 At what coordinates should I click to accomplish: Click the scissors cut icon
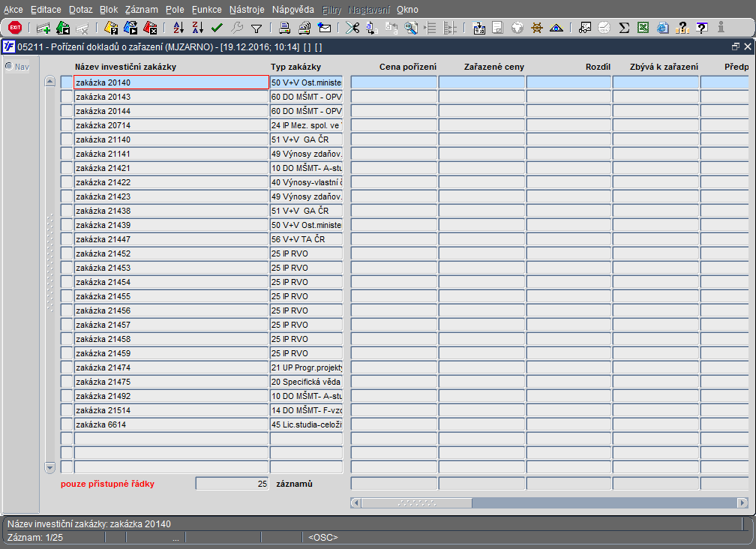coord(352,28)
